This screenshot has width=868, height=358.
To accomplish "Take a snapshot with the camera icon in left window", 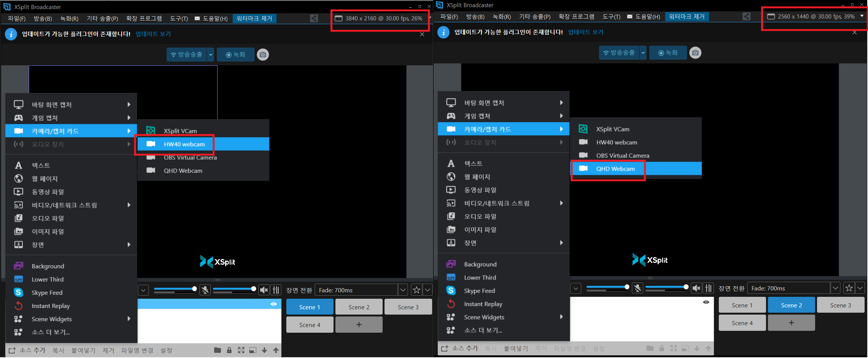I will click(263, 55).
